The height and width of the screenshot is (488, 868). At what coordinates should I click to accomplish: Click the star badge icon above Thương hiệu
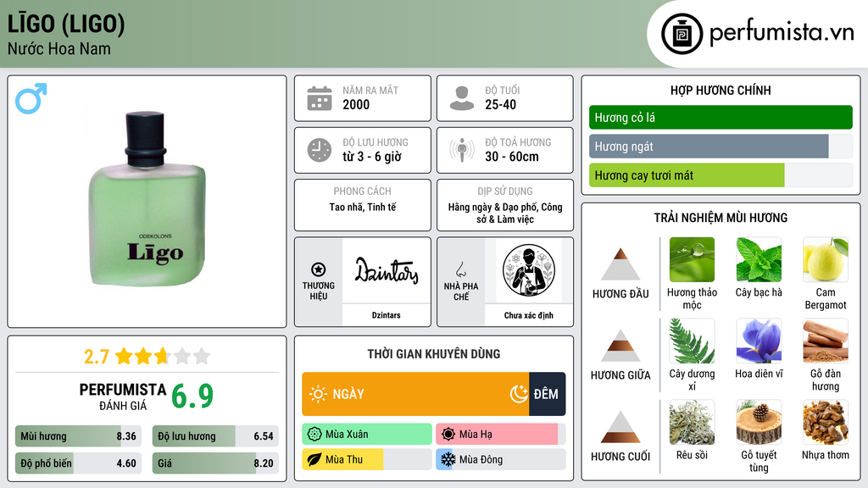coord(319,269)
